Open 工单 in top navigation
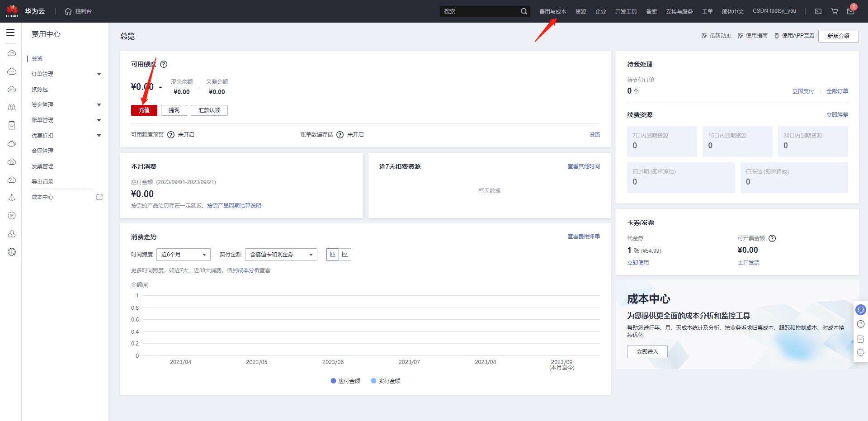 [x=708, y=11]
